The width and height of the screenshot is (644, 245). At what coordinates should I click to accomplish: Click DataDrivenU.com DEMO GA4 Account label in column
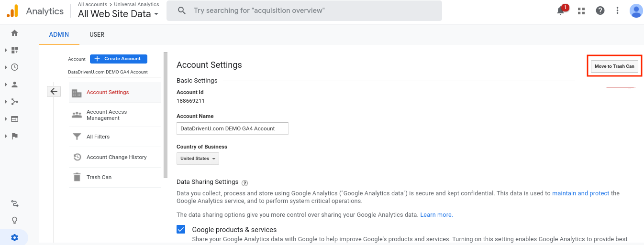click(108, 72)
